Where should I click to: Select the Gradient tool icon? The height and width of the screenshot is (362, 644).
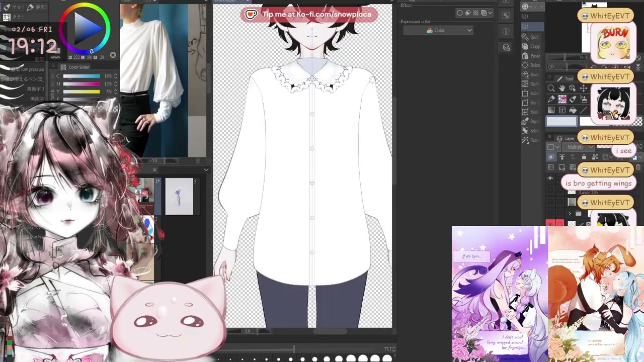coord(551,111)
